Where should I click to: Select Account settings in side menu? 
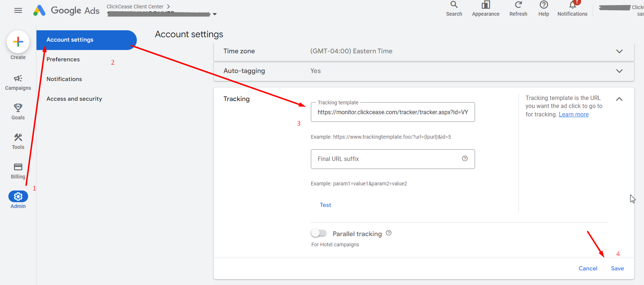[86, 40]
